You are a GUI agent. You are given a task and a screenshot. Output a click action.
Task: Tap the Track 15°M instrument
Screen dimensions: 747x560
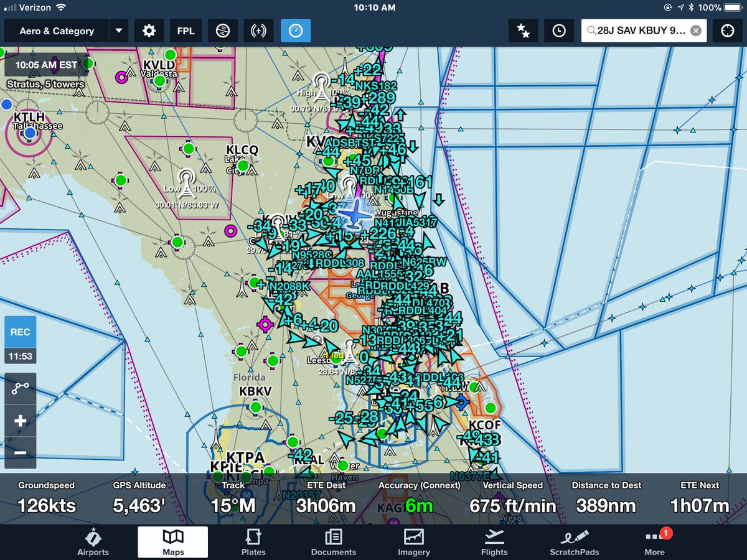(233, 498)
